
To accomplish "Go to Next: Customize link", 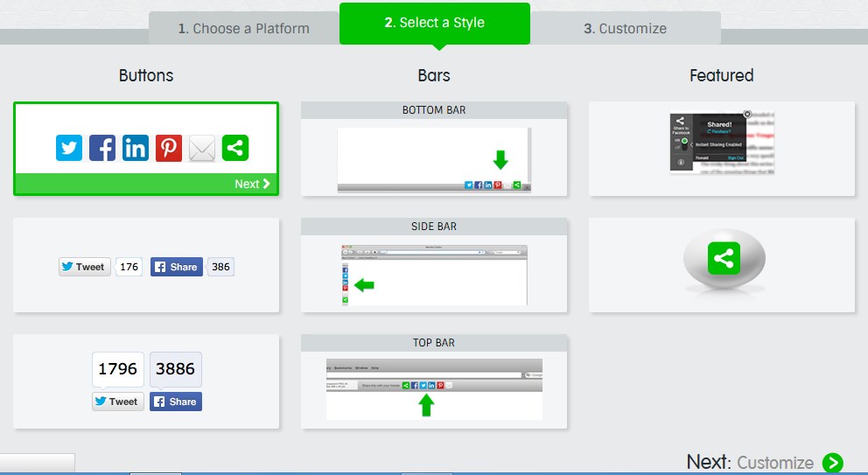I will point(751,462).
